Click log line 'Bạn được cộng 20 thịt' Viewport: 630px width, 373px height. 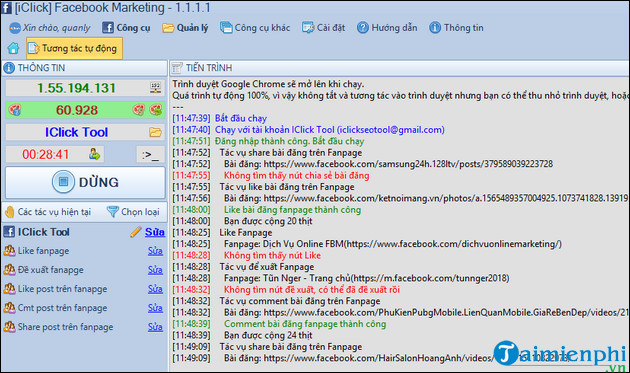[x=242, y=221]
